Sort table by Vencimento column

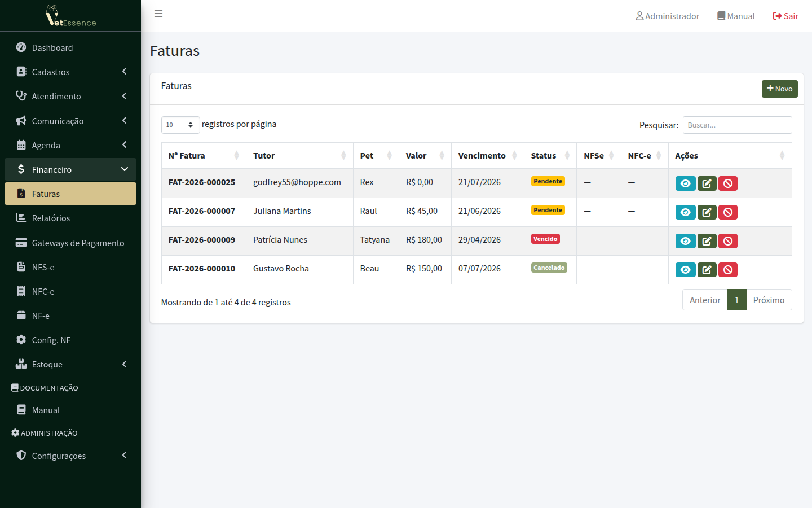point(488,155)
